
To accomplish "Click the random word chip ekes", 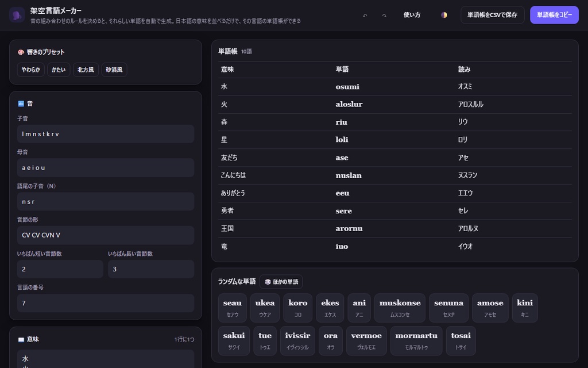I will tap(330, 308).
